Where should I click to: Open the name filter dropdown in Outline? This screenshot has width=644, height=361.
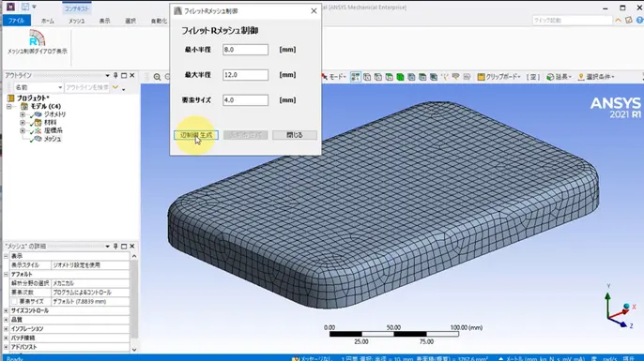coord(60,87)
